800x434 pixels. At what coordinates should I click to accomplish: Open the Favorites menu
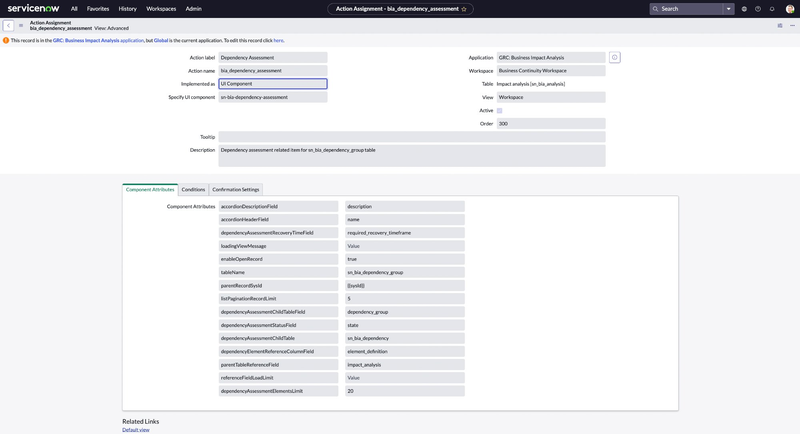98,9
